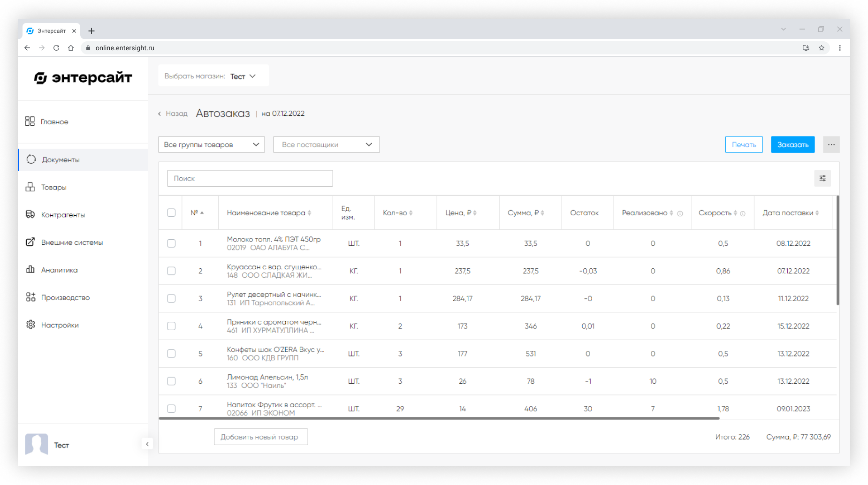Sort by Кол-во column arrows

point(411,213)
